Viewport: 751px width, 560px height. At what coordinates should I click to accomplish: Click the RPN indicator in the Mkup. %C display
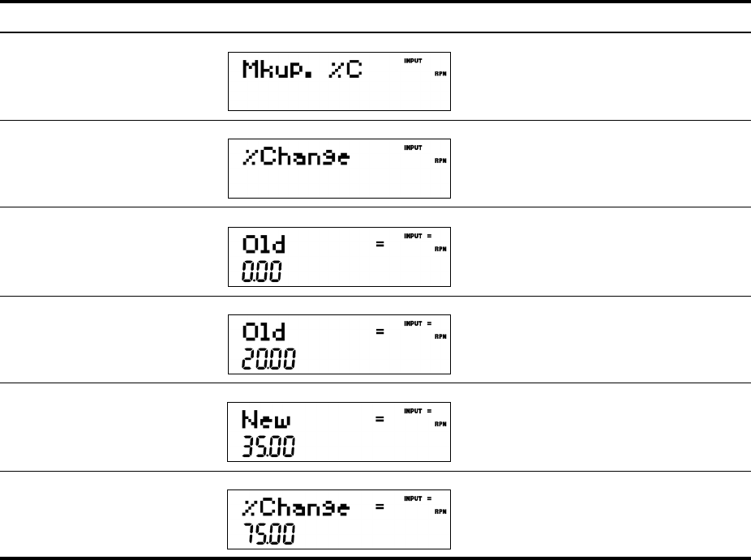coord(441,73)
